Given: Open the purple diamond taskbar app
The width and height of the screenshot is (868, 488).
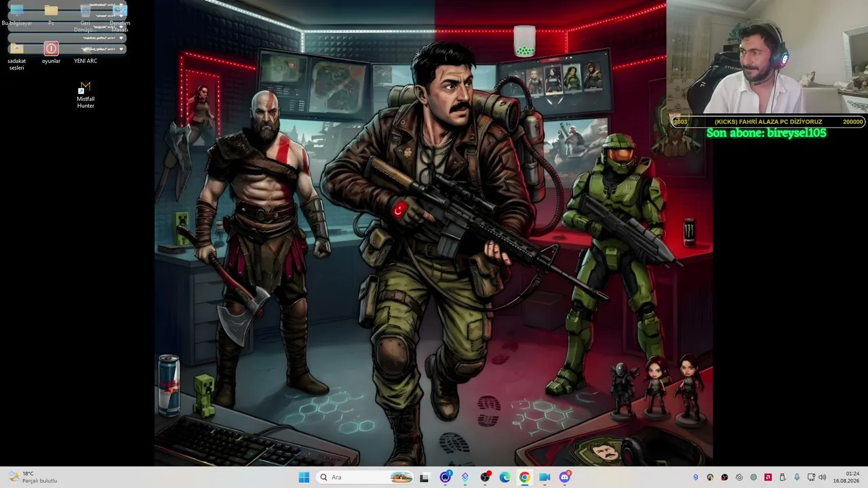Looking at the screenshot, I should (x=465, y=477).
